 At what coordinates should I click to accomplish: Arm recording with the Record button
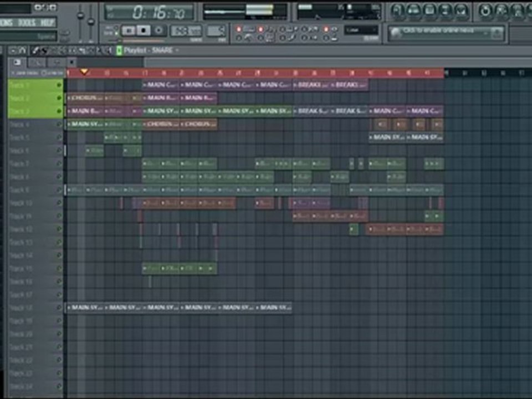[x=158, y=31]
